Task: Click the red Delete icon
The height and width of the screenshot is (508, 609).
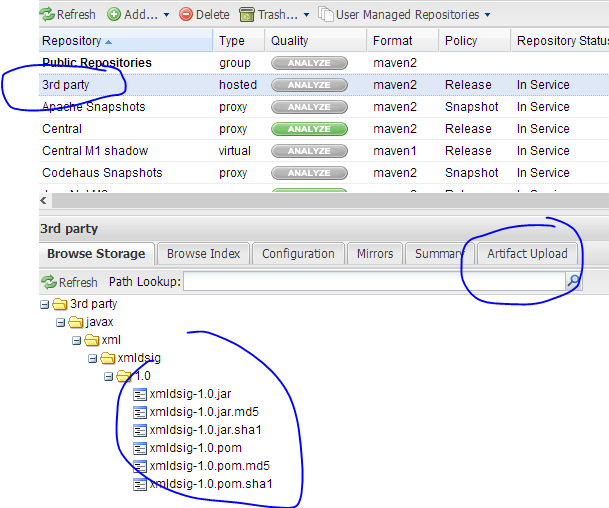Action: [x=186, y=15]
